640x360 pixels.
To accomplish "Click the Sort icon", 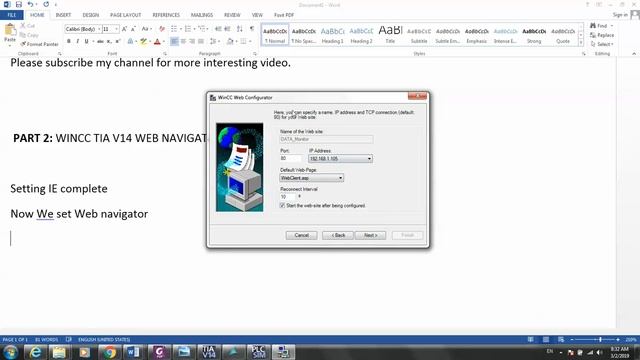I will coord(240,29).
